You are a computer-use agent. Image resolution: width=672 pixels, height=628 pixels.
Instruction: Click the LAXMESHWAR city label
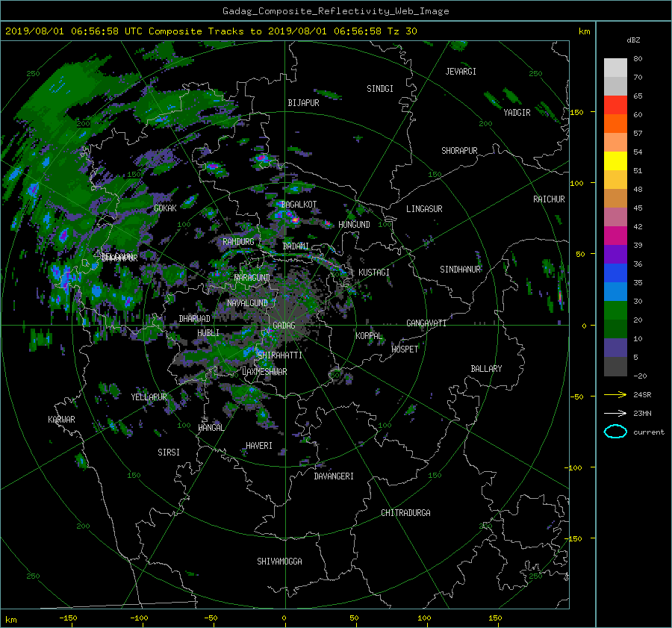click(x=264, y=372)
